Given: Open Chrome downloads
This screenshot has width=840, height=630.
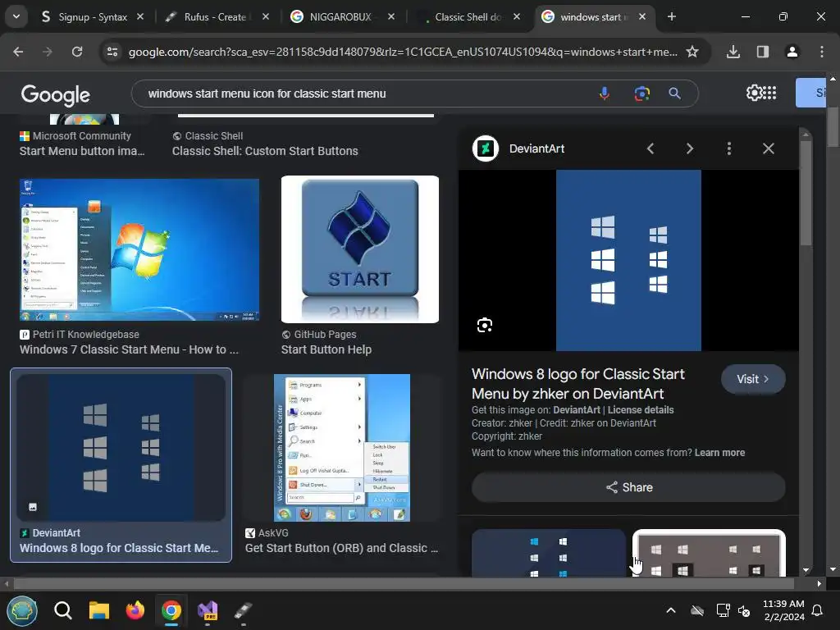Looking at the screenshot, I should pos(733,52).
